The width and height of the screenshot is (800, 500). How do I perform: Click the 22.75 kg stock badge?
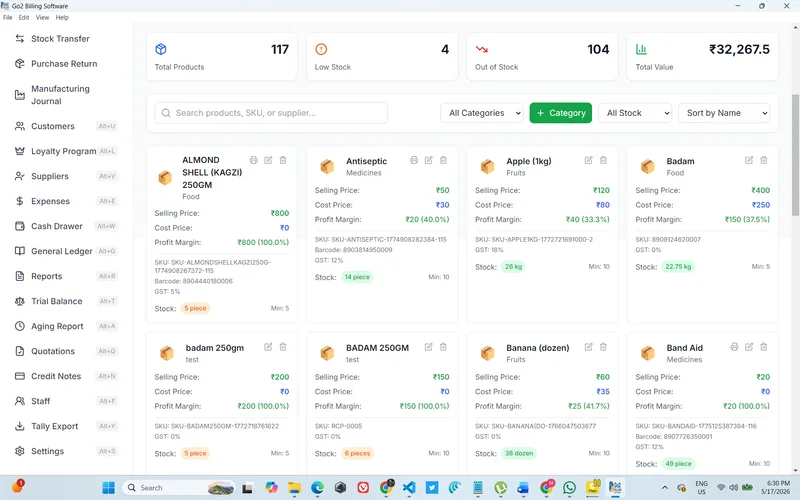[x=679, y=266]
